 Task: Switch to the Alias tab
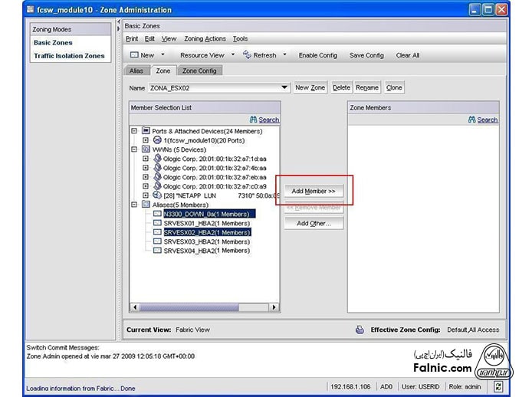tap(136, 71)
